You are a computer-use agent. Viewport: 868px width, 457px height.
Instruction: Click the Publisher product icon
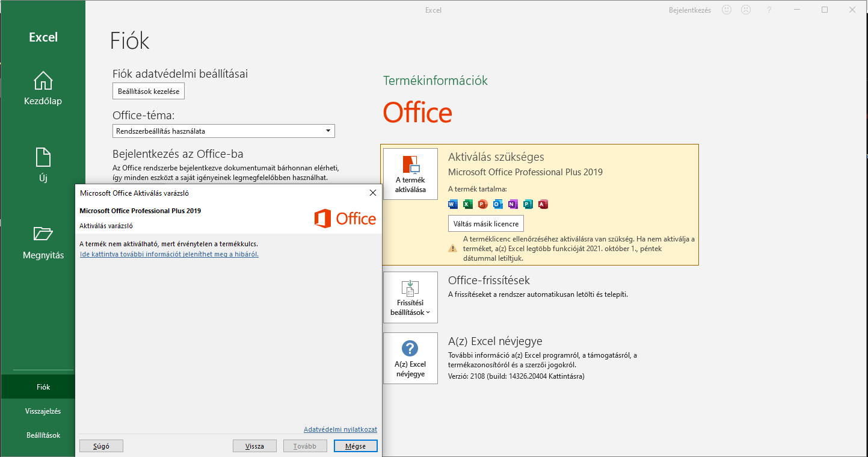point(528,204)
